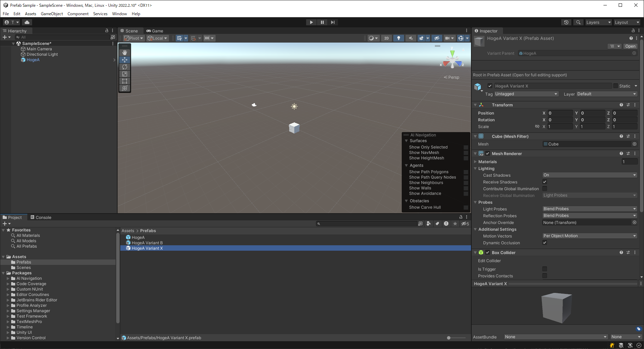644x349 pixels.
Task: Click the prefab cube preview thumbnail
Action: click(x=556, y=307)
